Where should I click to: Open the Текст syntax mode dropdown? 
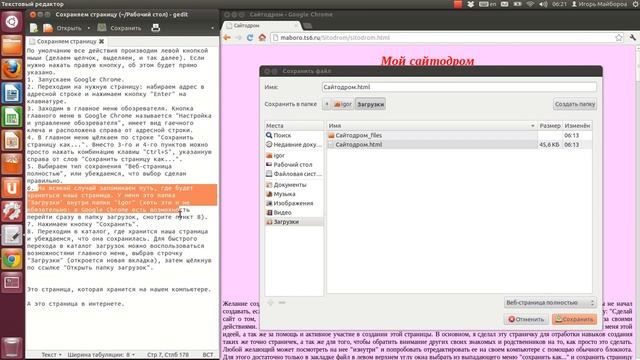tap(51, 355)
